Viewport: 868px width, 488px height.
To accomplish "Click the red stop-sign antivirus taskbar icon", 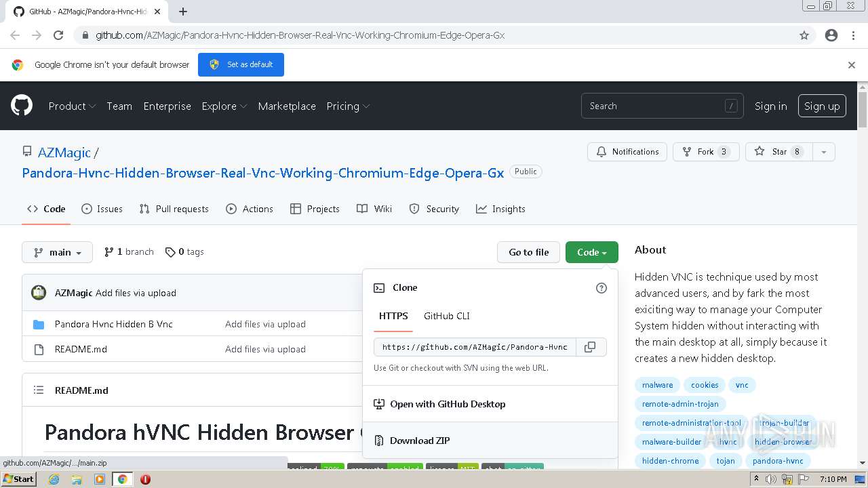I will [145, 479].
